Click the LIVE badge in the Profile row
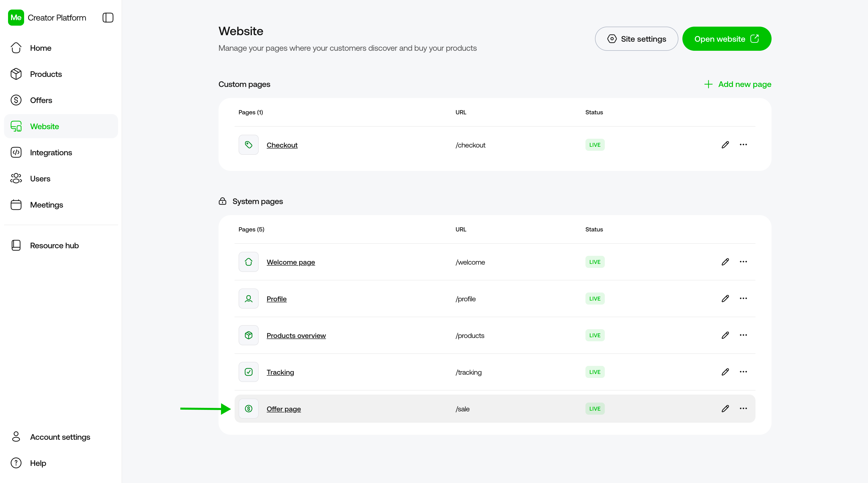This screenshot has width=868, height=483. 595,299
